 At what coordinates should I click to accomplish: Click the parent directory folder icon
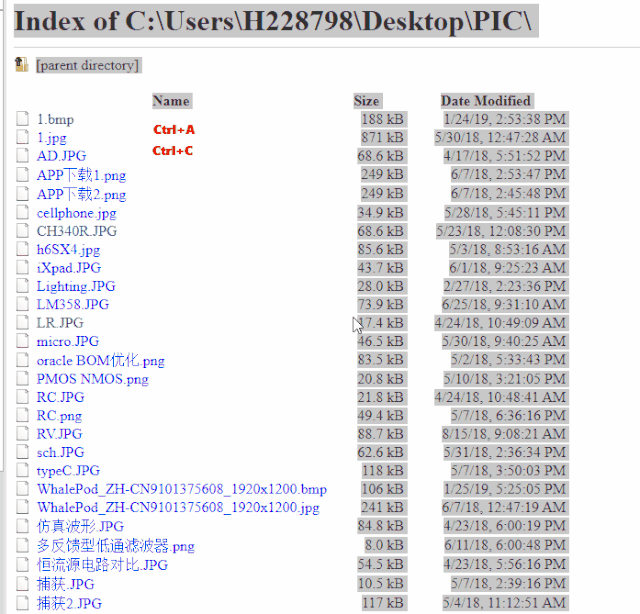coord(21,65)
